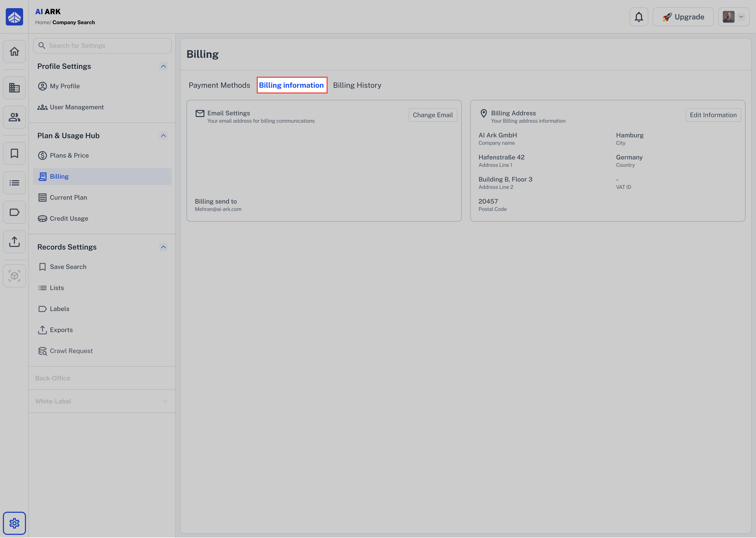The image size is (756, 538).
Task: Collapse the Plan & Usage Hub section
Action: click(x=163, y=136)
